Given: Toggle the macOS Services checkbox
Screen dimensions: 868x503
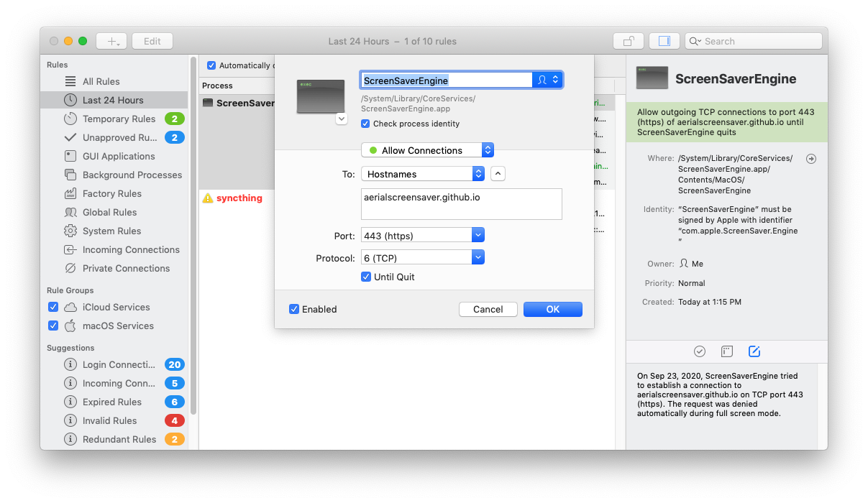Looking at the screenshot, I should pos(52,326).
